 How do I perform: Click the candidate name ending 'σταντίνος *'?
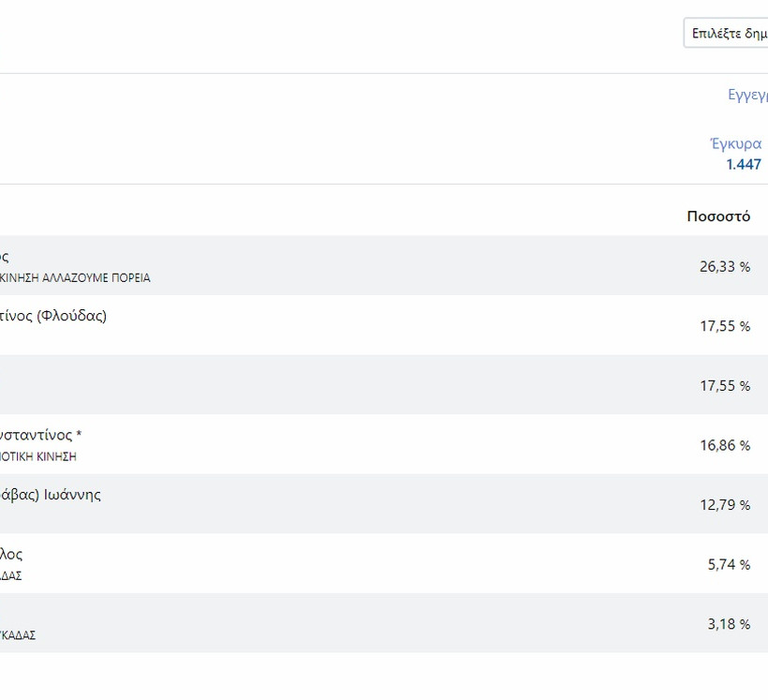click(41, 435)
